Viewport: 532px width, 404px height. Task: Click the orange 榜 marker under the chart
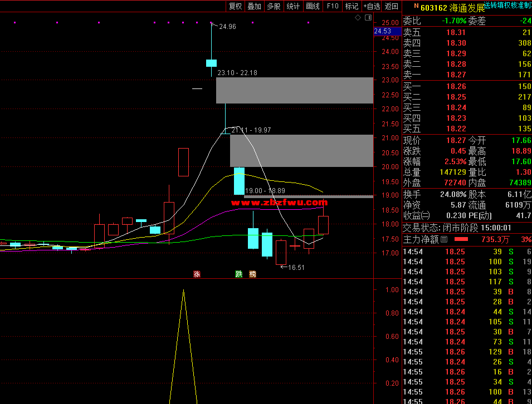coord(252,274)
